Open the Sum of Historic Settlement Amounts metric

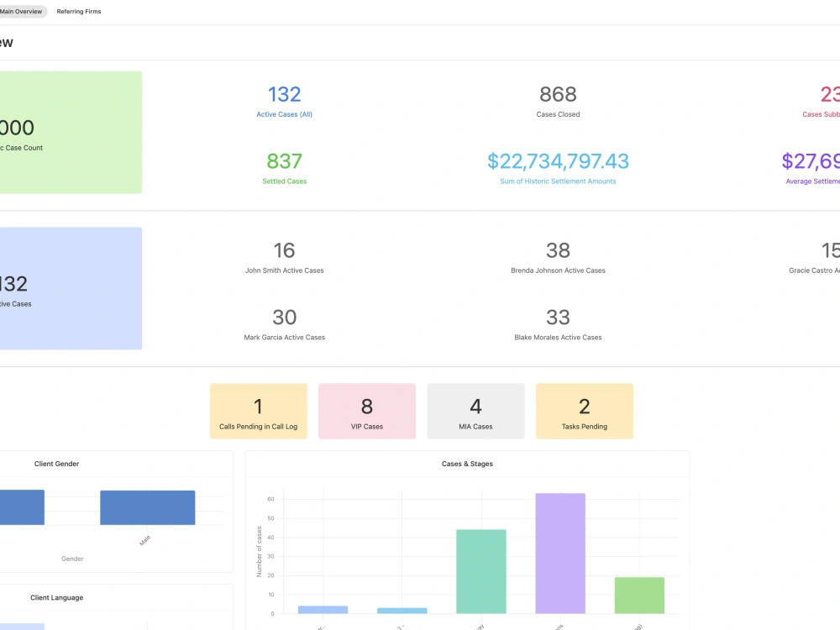pos(558,167)
